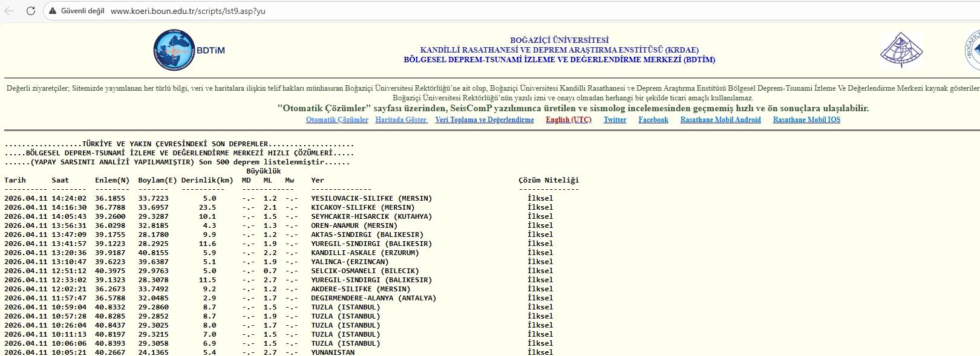Viewport: 980px width, 356px height.
Task: Switch to the English (UTC) version
Action: 568,120
